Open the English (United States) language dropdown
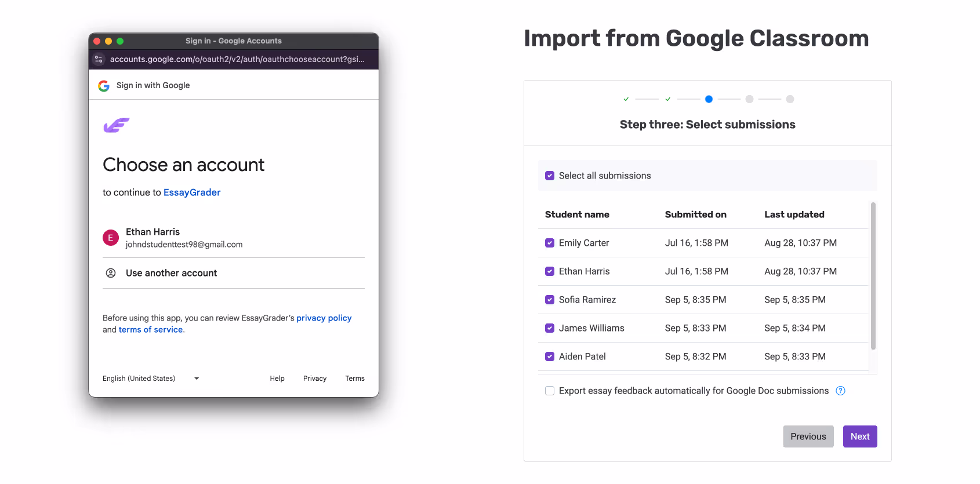The width and height of the screenshot is (980, 484). coord(151,379)
